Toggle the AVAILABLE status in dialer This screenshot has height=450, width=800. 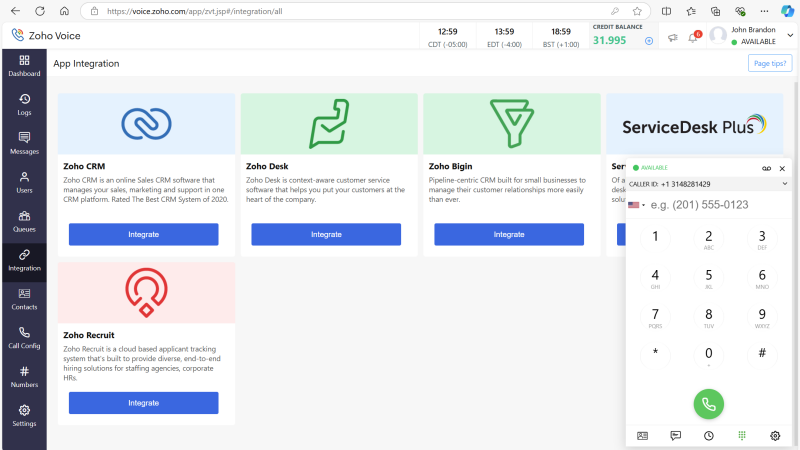tap(651, 168)
